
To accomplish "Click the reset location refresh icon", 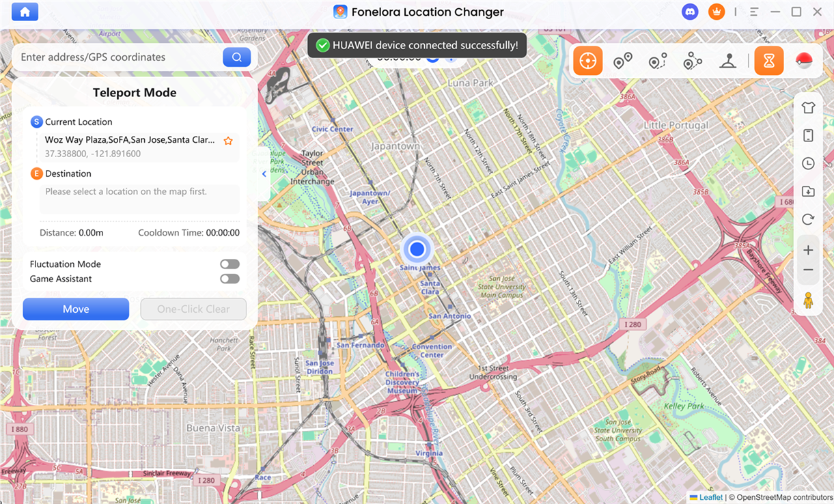I will [x=808, y=219].
